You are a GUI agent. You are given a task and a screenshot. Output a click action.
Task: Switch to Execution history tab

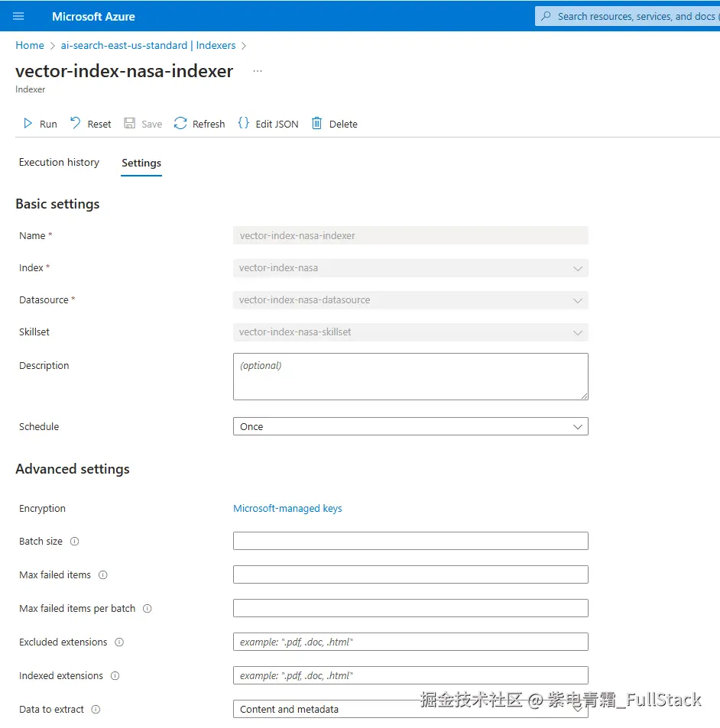pos(59,162)
